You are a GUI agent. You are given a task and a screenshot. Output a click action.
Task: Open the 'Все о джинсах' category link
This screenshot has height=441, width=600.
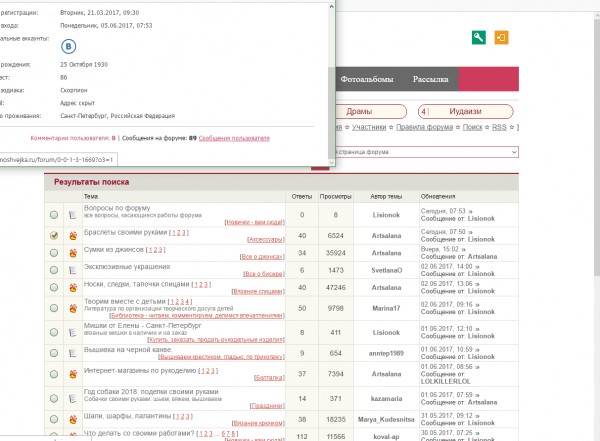pyautogui.click(x=262, y=257)
